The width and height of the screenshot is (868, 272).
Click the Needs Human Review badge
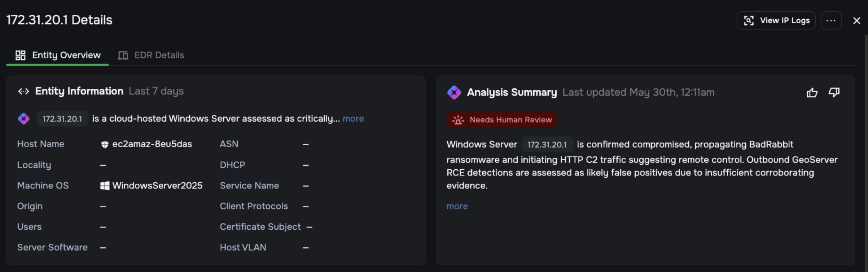(x=502, y=120)
